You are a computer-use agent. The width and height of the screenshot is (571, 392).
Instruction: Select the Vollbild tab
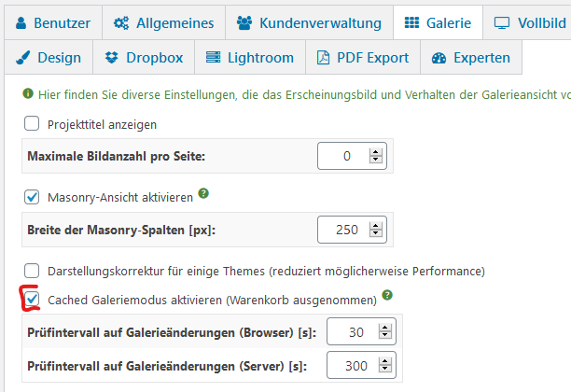(x=529, y=22)
